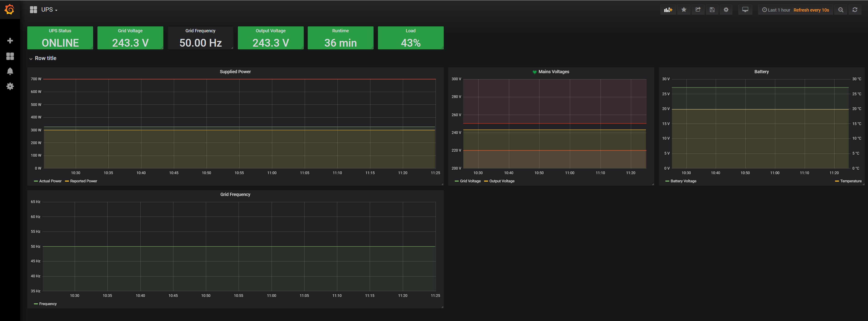Click the green alert heart on Mains Voltages

535,71
